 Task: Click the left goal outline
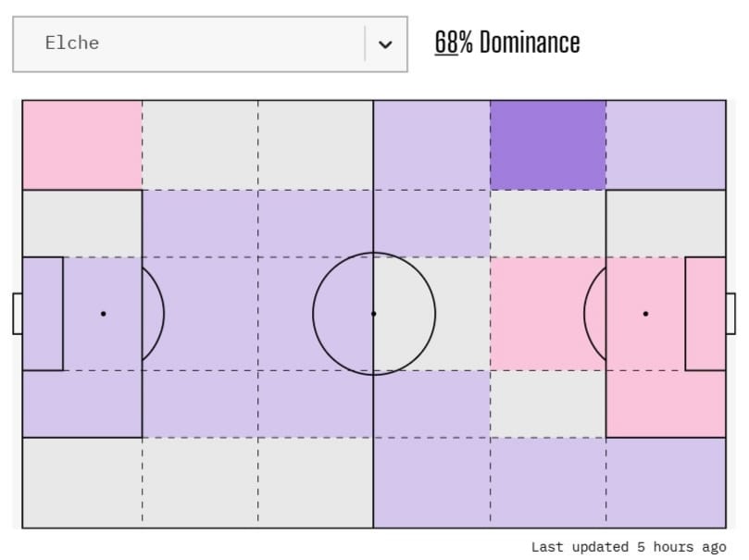[x=17, y=314]
